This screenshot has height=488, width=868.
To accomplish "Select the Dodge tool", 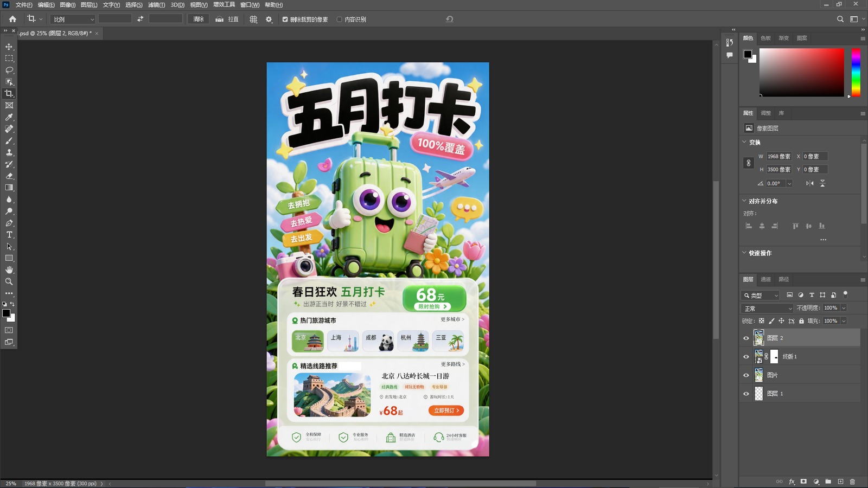I will click(9, 211).
